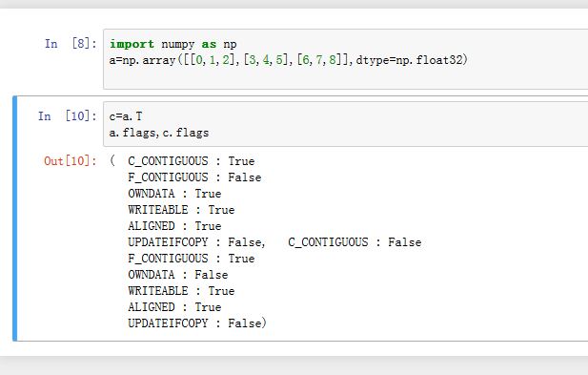Click the UPDATEIFCOPY : False, text
588x375 pixels.
point(196,242)
